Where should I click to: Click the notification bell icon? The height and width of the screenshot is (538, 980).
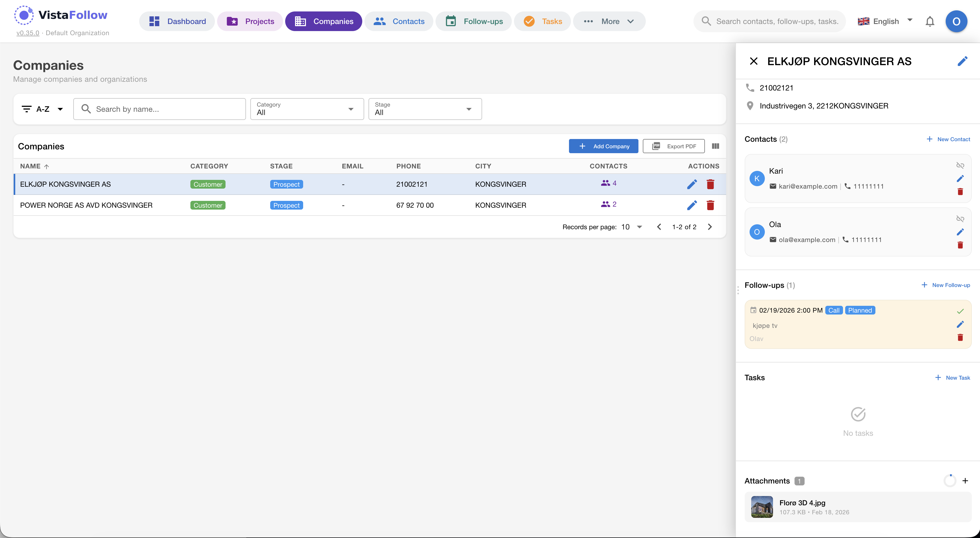point(929,21)
